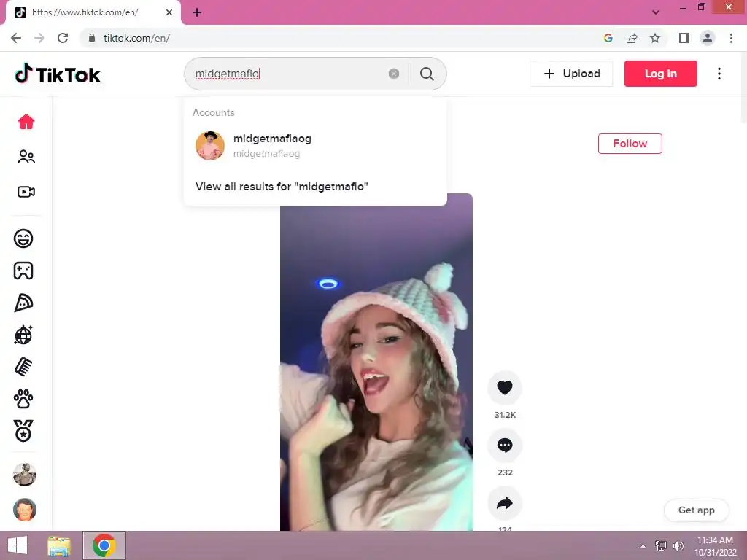View all results for "midgetmafio"
This screenshot has height=560, width=747.
coord(282,186)
